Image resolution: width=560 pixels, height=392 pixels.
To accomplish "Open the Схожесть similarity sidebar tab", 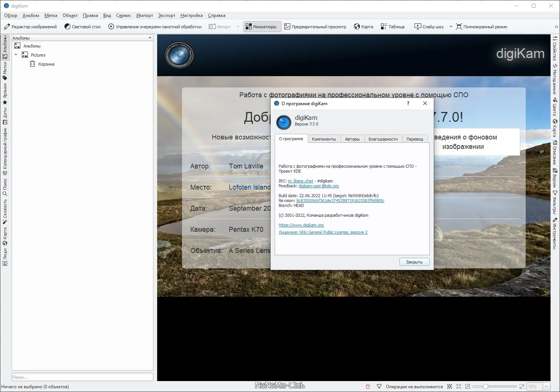I will coord(5,211).
